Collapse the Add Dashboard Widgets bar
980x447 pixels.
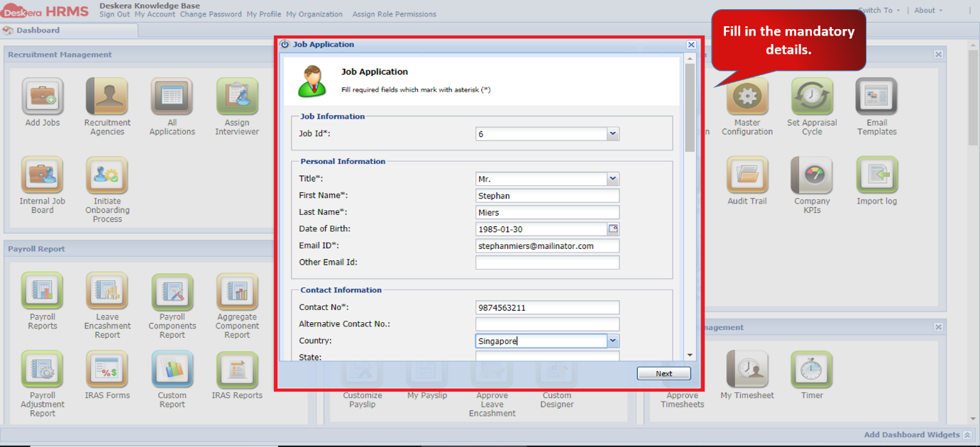967,435
